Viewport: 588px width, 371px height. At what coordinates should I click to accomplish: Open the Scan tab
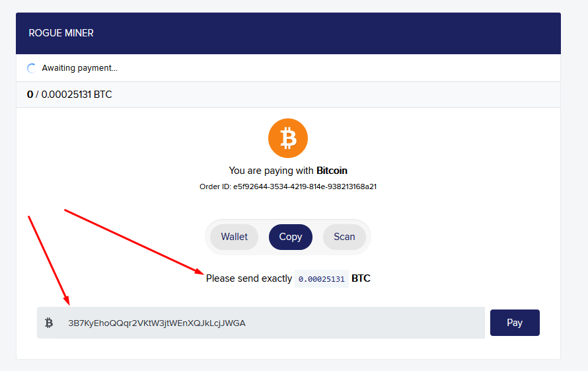[344, 237]
